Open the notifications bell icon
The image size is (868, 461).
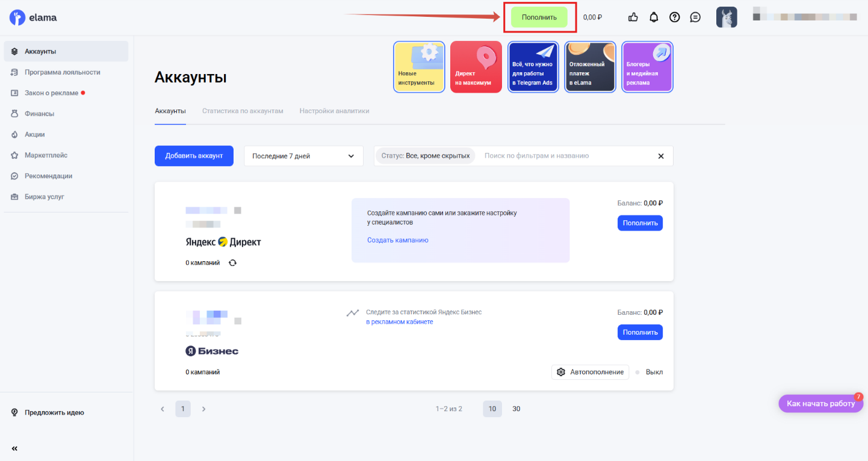[x=654, y=17]
